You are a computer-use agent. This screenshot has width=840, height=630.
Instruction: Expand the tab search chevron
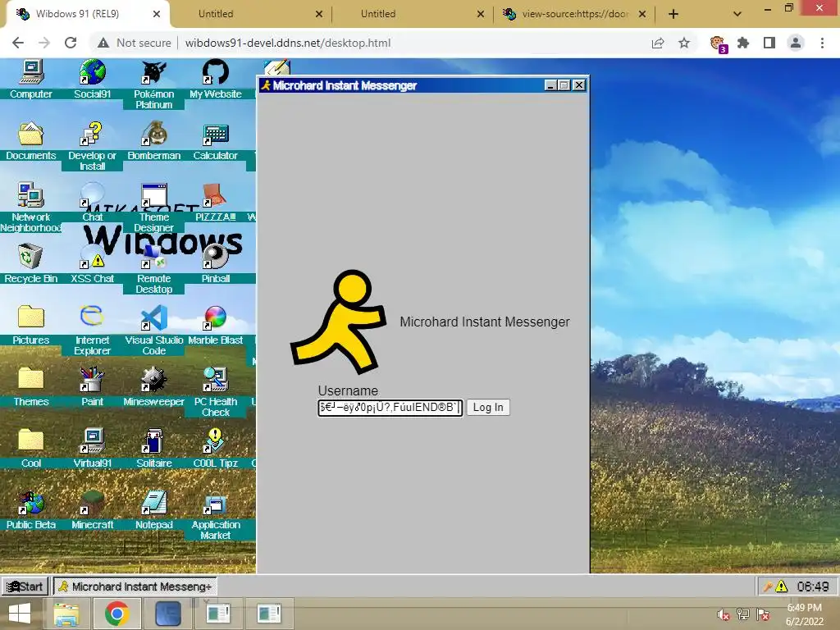[x=737, y=14]
